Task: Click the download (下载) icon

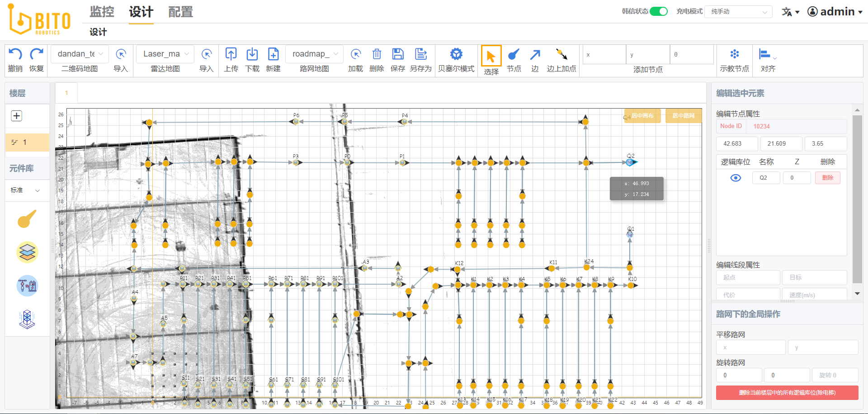Action: [x=252, y=54]
